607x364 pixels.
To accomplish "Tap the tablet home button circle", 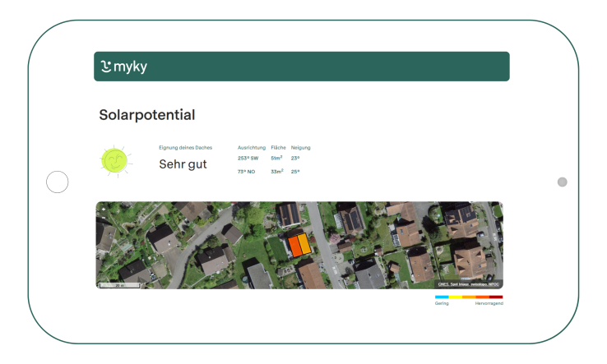I will click(58, 182).
